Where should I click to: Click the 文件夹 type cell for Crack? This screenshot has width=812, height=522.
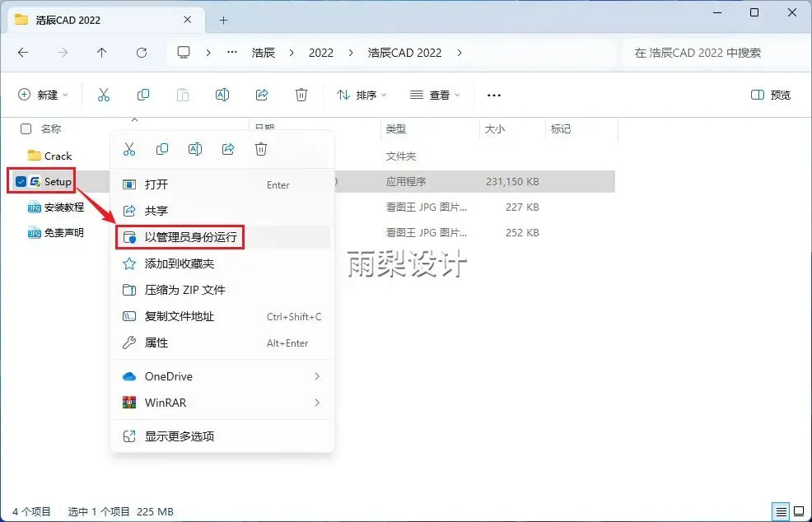click(x=401, y=156)
